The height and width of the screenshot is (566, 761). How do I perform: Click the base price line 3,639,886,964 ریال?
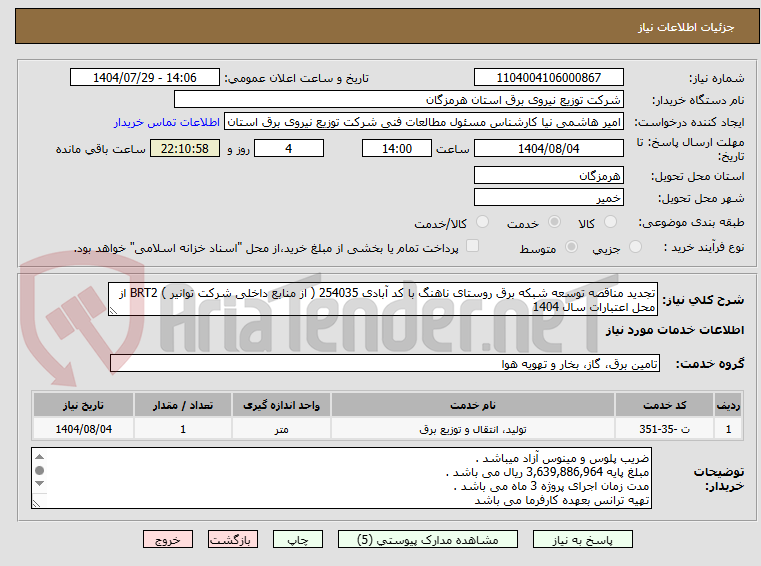pos(547,472)
